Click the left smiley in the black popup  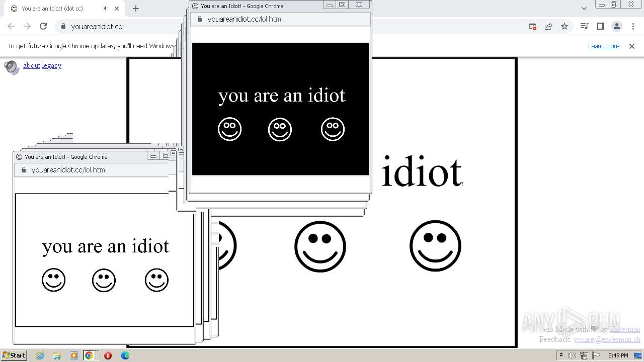click(x=229, y=129)
